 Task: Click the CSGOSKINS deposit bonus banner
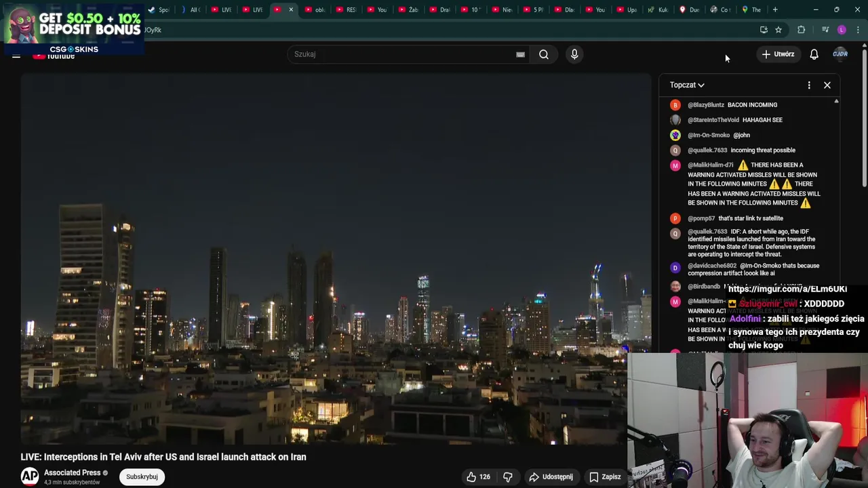[x=73, y=28]
